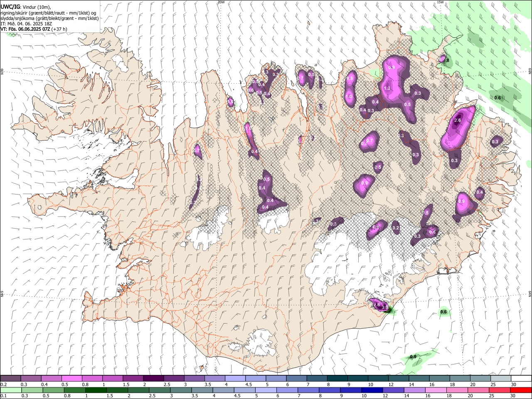Pick the 0.8 green swatch in lower legend row
The image size is (532, 399).
(x=75, y=390)
